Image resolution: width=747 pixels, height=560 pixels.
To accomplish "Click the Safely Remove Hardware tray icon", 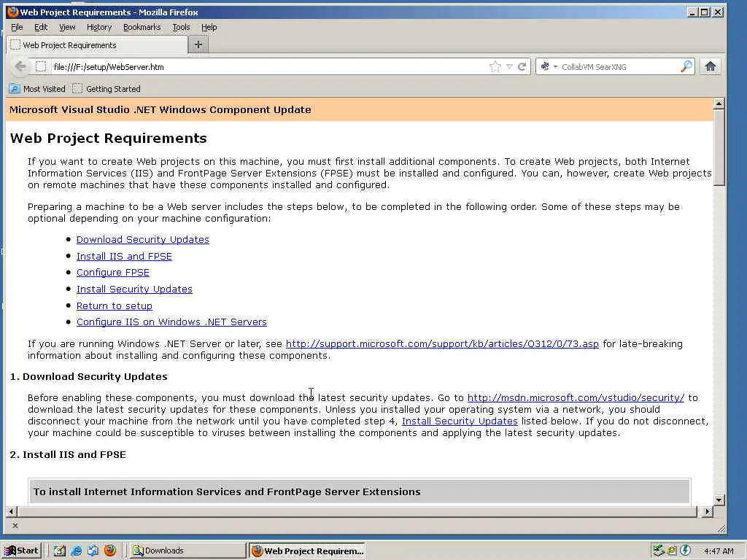I will 659,551.
